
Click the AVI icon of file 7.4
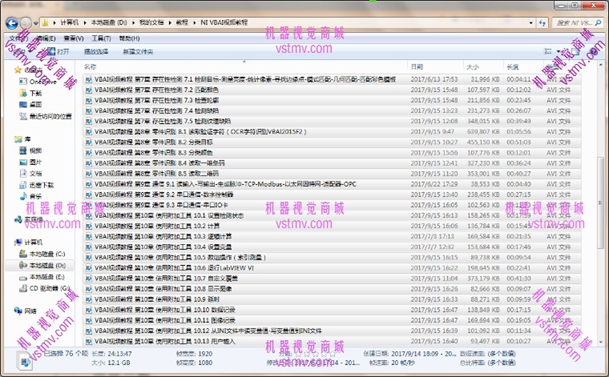point(89,111)
